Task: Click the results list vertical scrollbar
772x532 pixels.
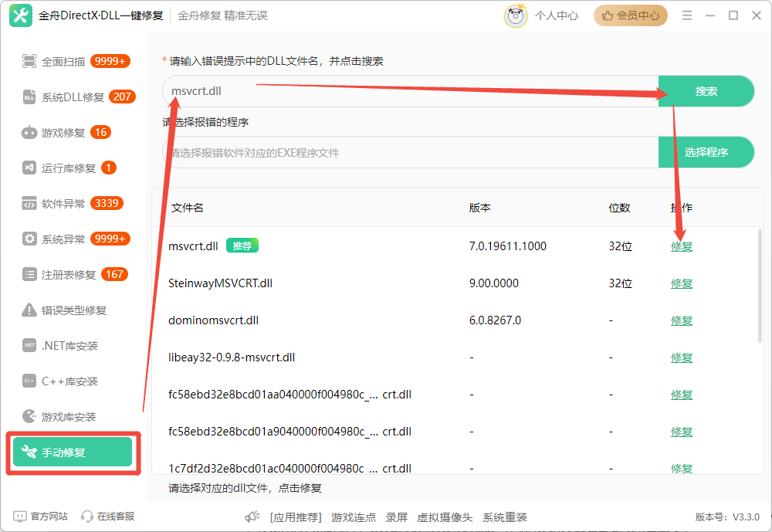Action: point(760,285)
